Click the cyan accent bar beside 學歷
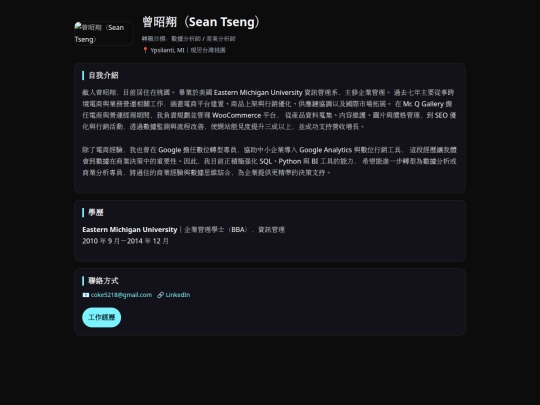The image size is (540, 405). point(83,212)
